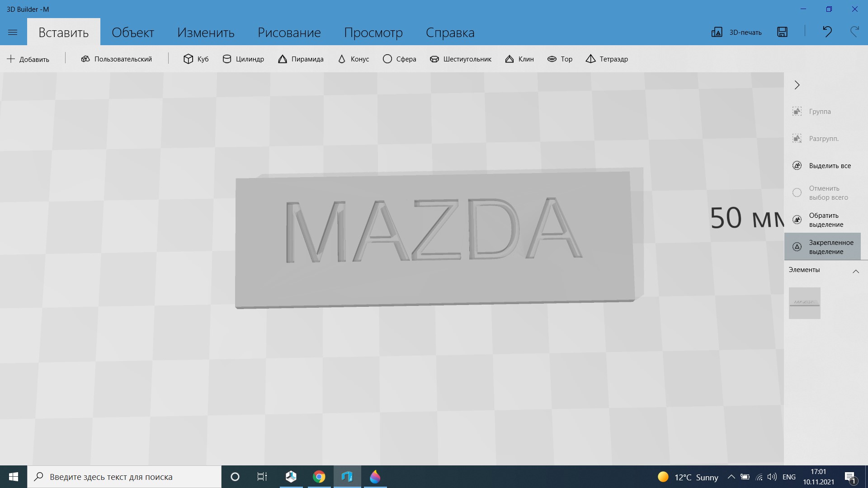
Task: Insert a Цилиндр shape
Action: [x=243, y=59]
